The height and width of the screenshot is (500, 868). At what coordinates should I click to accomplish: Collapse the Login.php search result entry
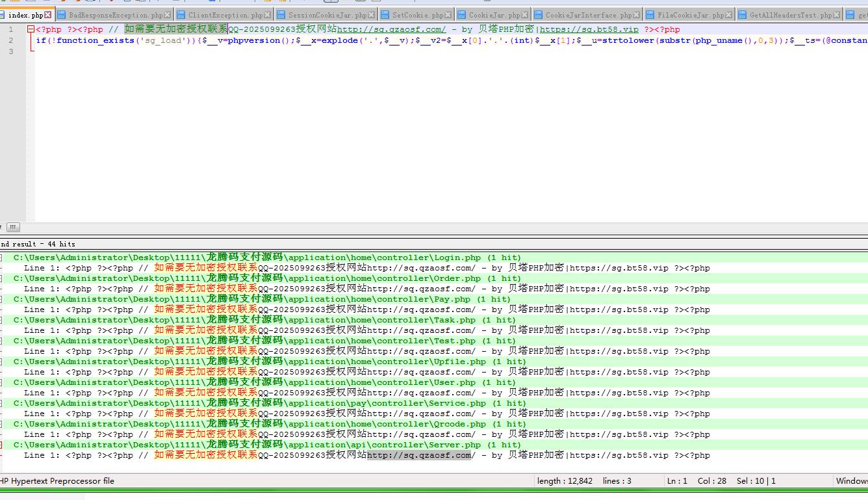click(1, 258)
